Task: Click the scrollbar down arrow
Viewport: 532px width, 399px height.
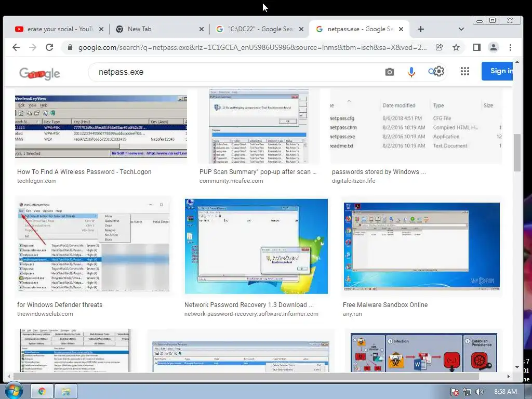Action: click(x=517, y=367)
